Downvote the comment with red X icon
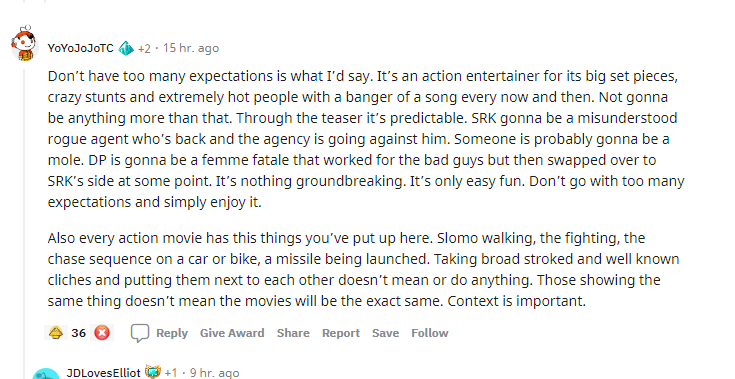The width and height of the screenshot is (735, 379). [x=102, y=333]
